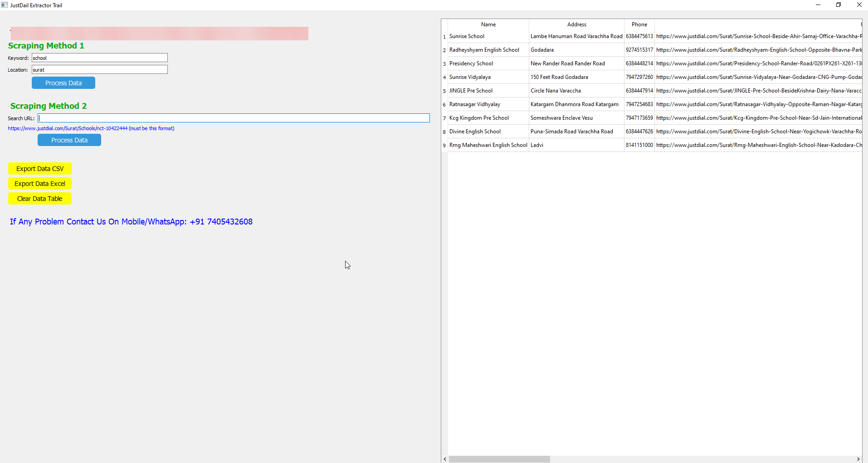
Task: Select row header number 1
Action: click(x=444, y=36)
